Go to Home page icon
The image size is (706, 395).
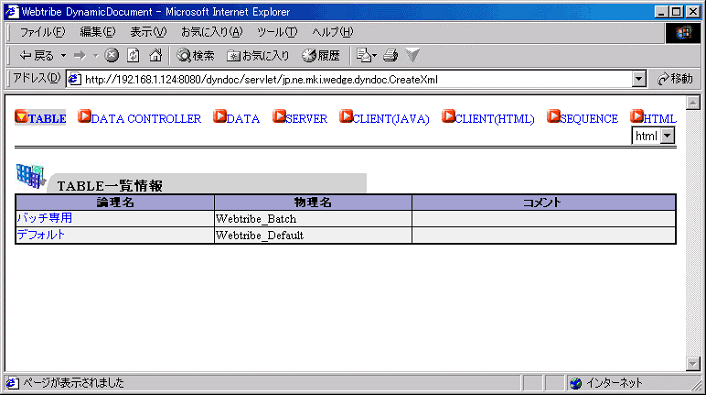155,55
